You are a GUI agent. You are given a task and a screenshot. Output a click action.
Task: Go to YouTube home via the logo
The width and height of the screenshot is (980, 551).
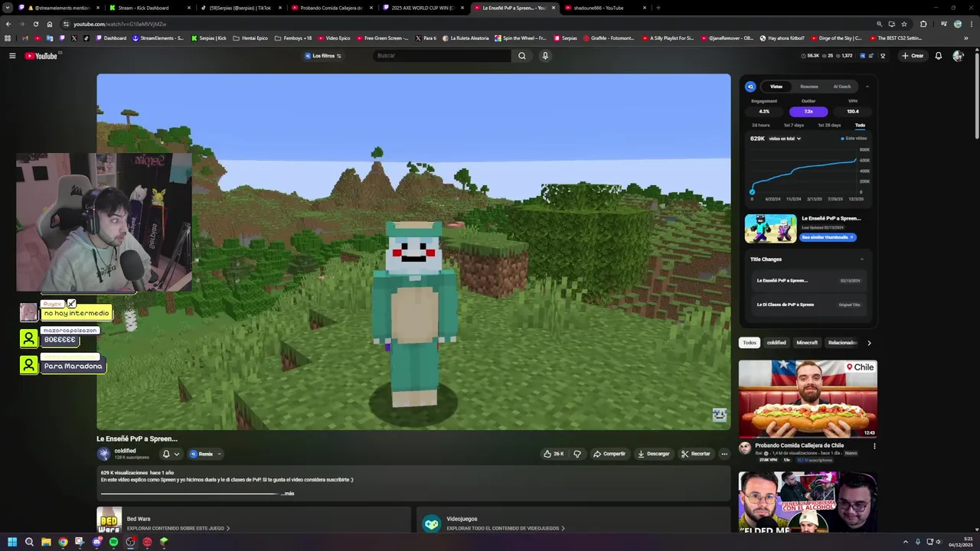click(x=41, y=56)
